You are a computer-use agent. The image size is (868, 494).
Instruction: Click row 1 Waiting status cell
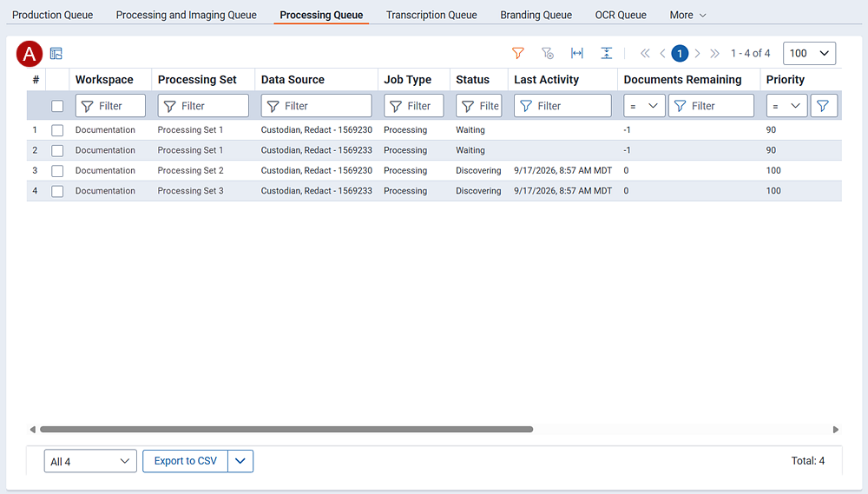click(x=470, y=130)
